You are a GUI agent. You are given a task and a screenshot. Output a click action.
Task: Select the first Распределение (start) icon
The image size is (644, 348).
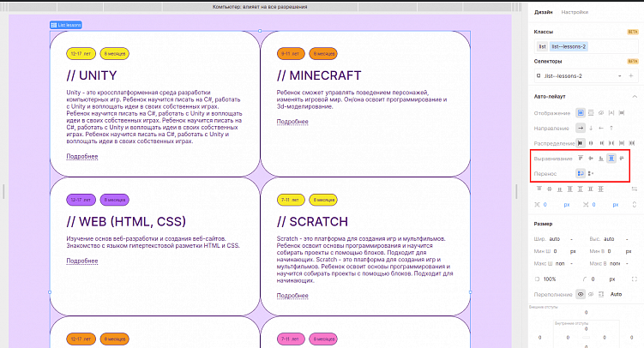pyautogui.click(x=581, y=143)
